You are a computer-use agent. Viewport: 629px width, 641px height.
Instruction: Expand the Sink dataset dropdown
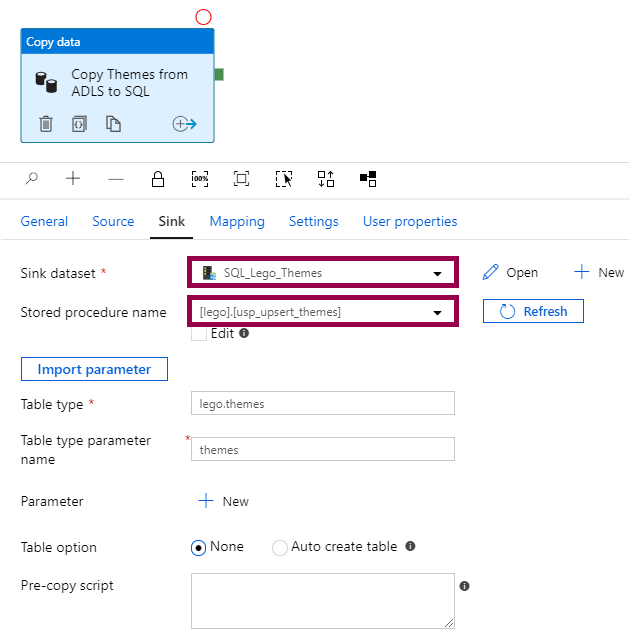[437, 273]
